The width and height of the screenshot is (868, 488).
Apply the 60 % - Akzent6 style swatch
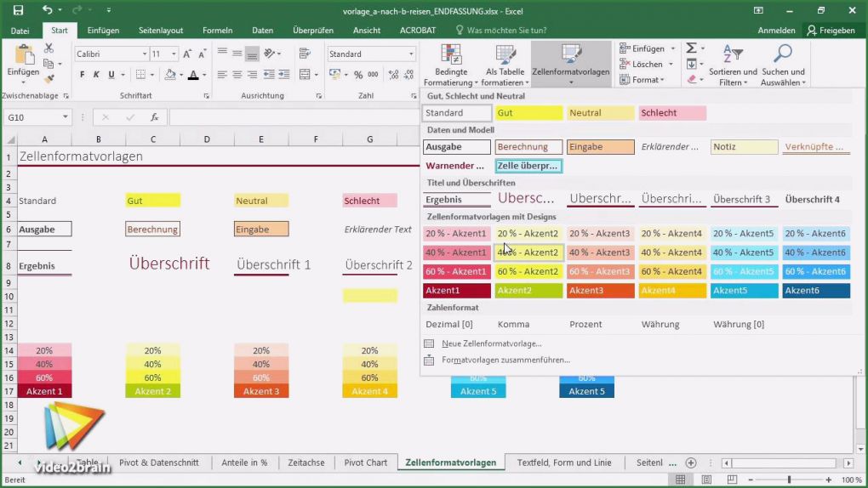click(816, 272)
